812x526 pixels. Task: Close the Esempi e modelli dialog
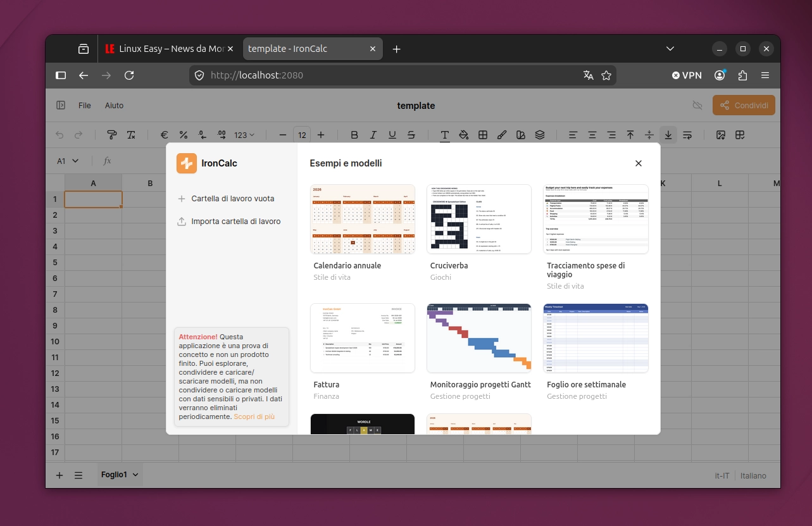(639, 163)
